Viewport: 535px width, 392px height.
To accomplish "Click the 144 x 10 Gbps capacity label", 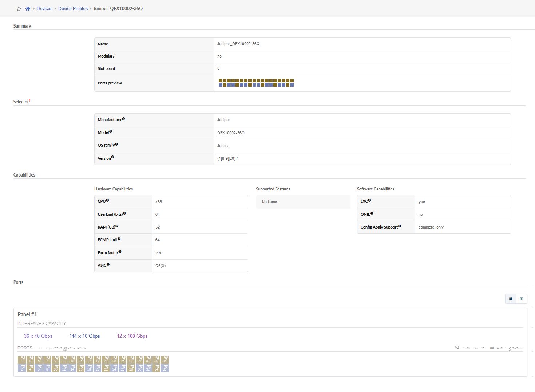I will tap(85, 336).
